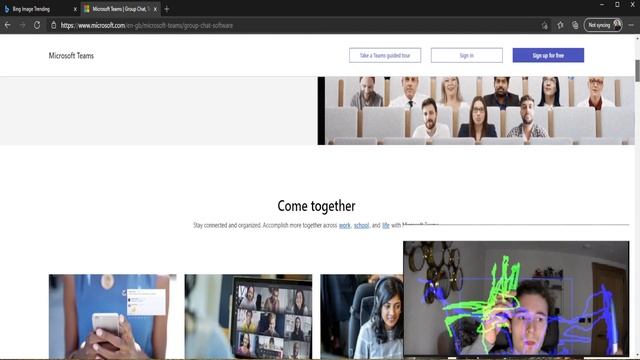Click the Come together heading text
This screenshot has width=640, height=360.
[x=316, y=206]
